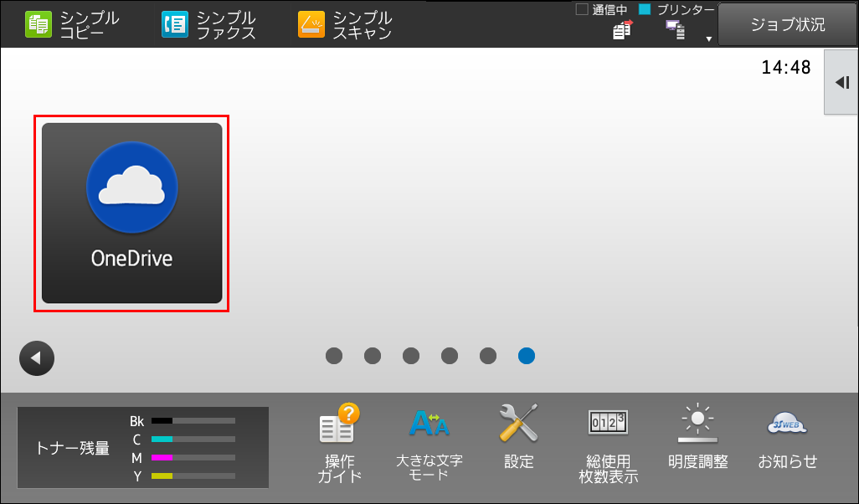Screen dimensions: 859x504
Task: Expand the side action panel arrow
Action: point(841,83)
